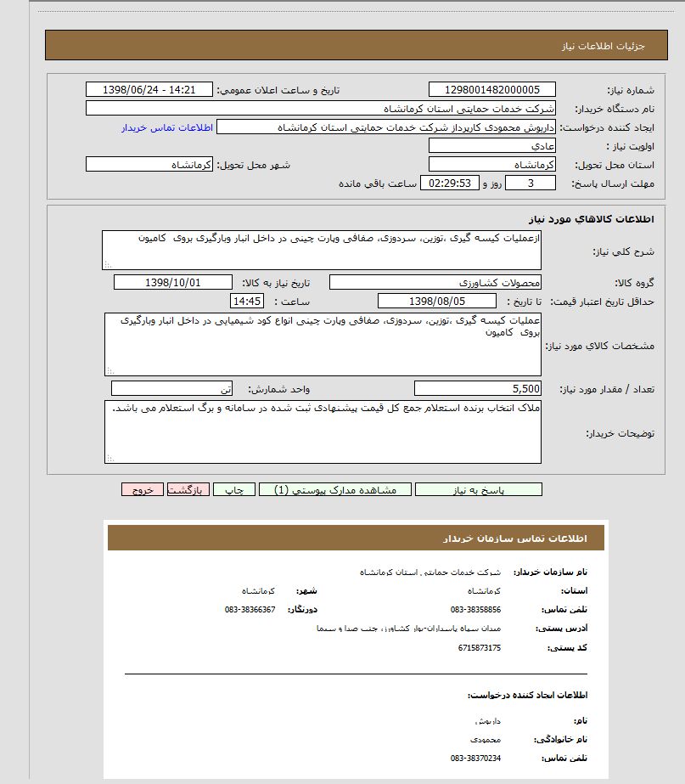The image size is (685, 784).
Task: Click the تاریخ نیاز به کالا date field
Action: (x=173, y=282)
